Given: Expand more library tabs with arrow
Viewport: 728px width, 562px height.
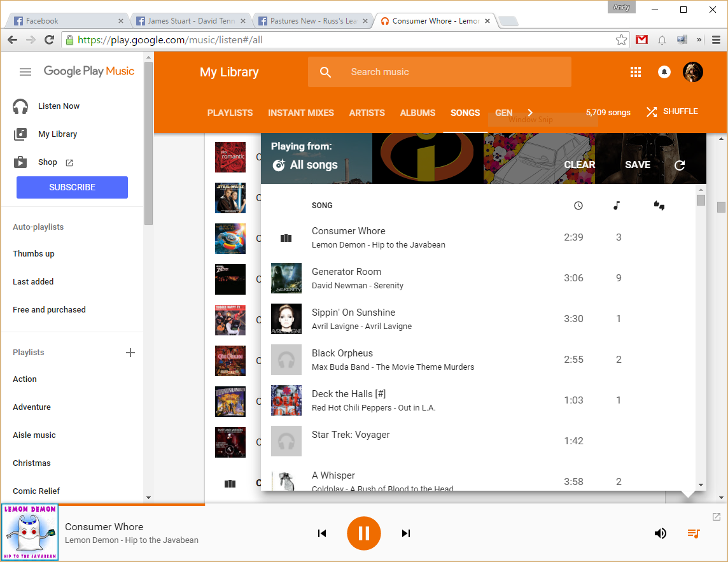Looking at the screenshot, I should (x=530, y=113).
